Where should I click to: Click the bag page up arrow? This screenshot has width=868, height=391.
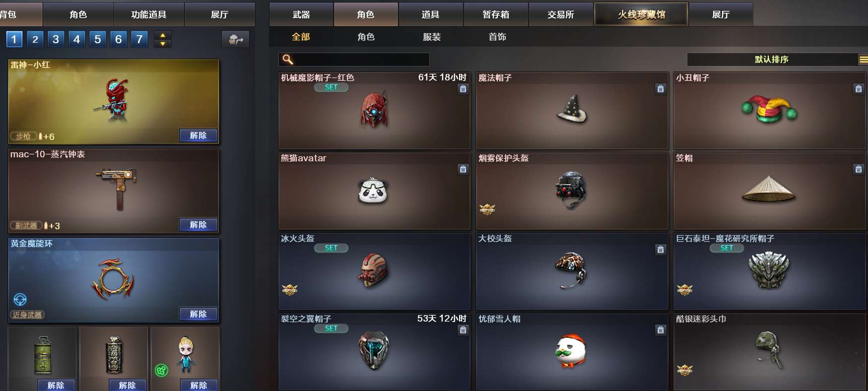[x=163, y=35]
